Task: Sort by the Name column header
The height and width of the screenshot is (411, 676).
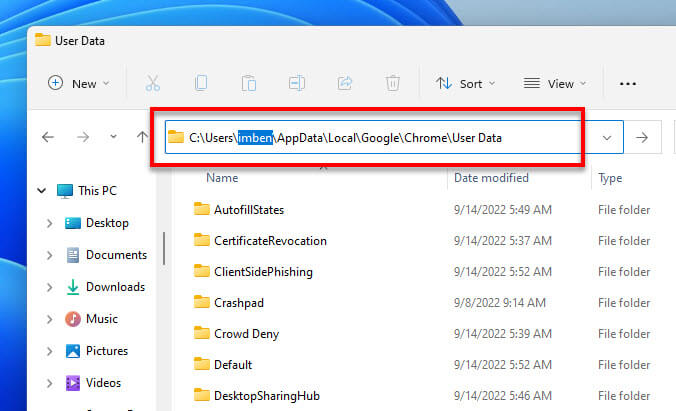Action: click(x=222, y=178)
